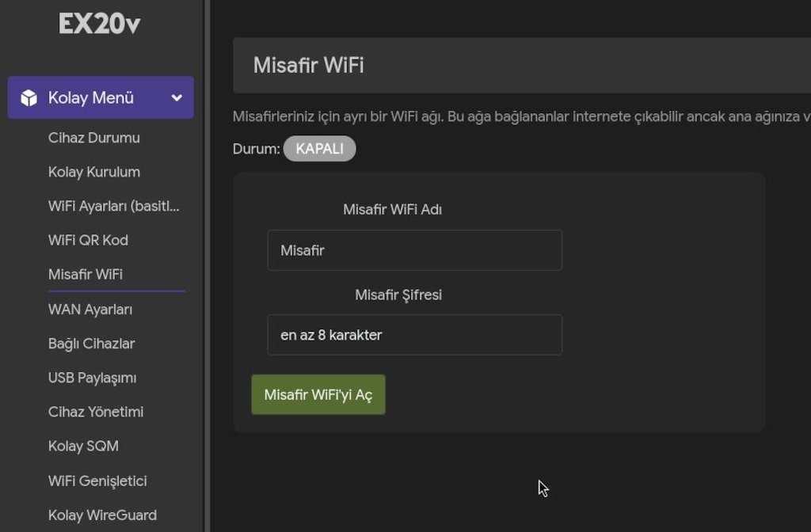Open USB Paylaşımı settings
Screen dimensions: 811x532
[x=93, y=378]
